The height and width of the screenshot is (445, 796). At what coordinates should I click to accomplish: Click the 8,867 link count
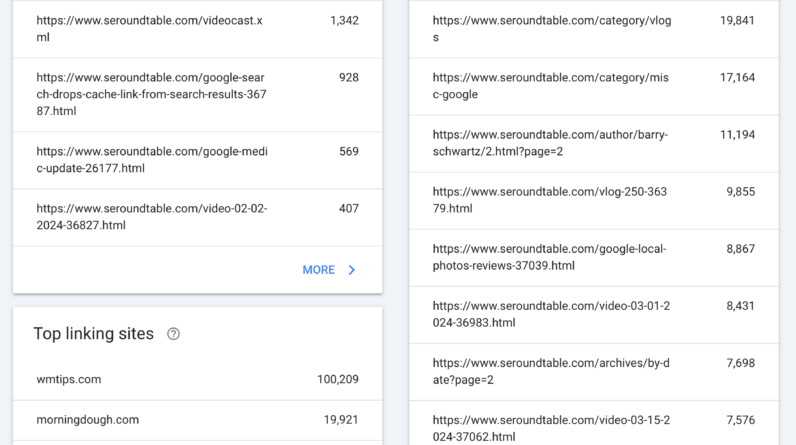[x=741, y=249]
